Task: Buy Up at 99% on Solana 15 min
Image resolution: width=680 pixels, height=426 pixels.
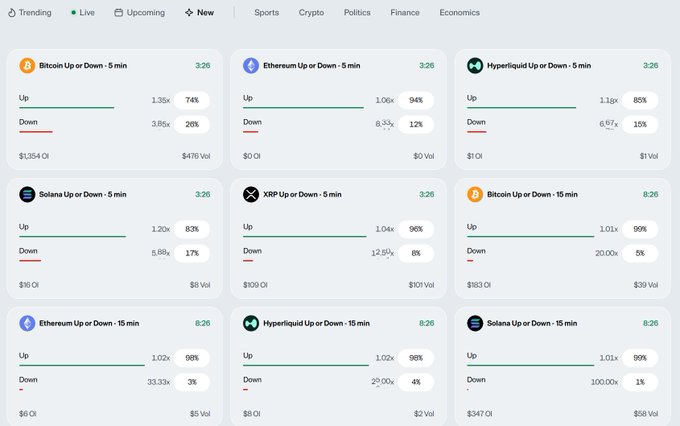Action: pos(640,358)
